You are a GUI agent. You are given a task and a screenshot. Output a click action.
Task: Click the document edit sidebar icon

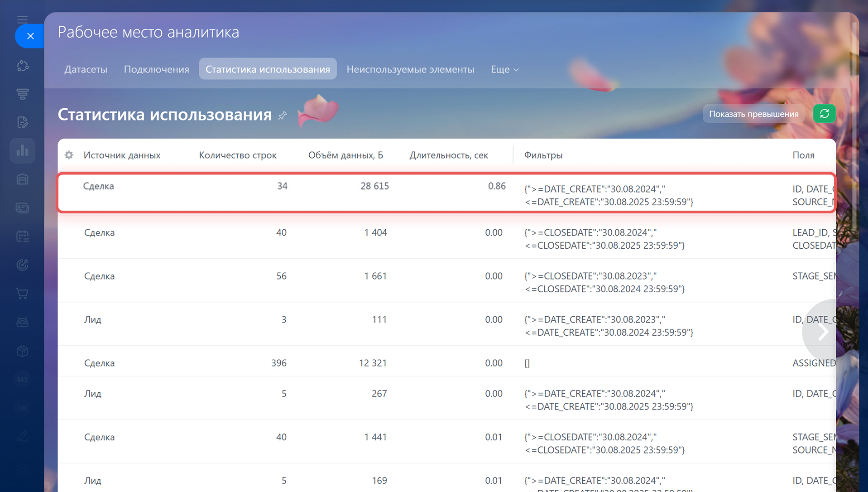pos(22,122)
